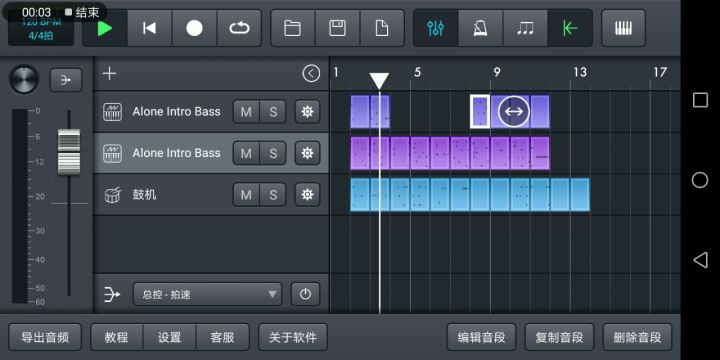Mute the first Alone Intro Bass track
This screenshot has height=360, width=720.
click(x=246, y=112)
